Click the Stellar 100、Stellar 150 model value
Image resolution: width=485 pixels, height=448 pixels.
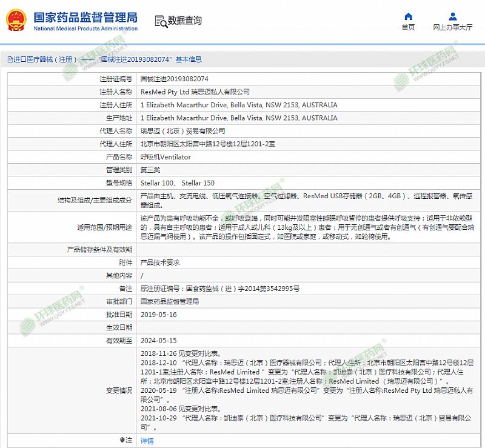[x=178, y=183]
